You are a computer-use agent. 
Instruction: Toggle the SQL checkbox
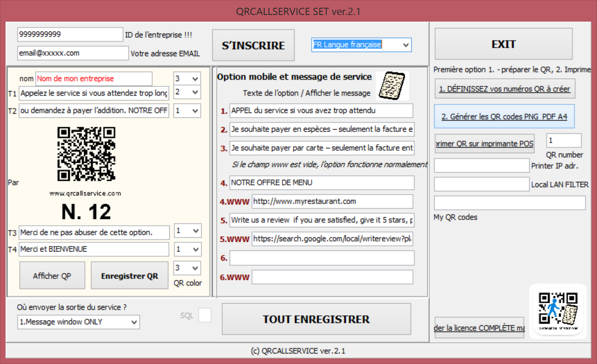point(205,315)
